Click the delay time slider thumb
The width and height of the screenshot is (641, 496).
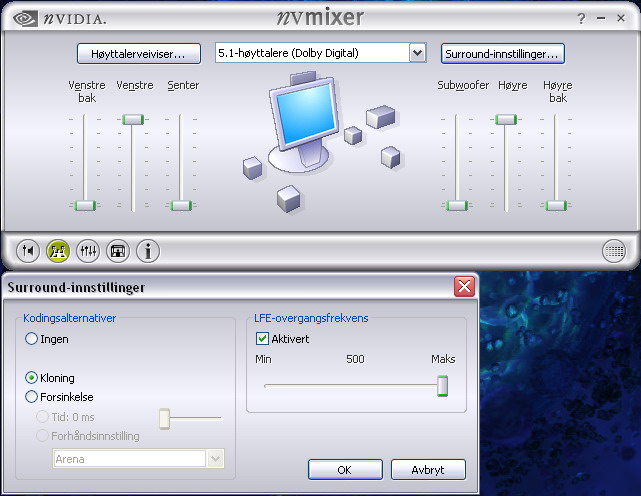(x=164, y=419)
